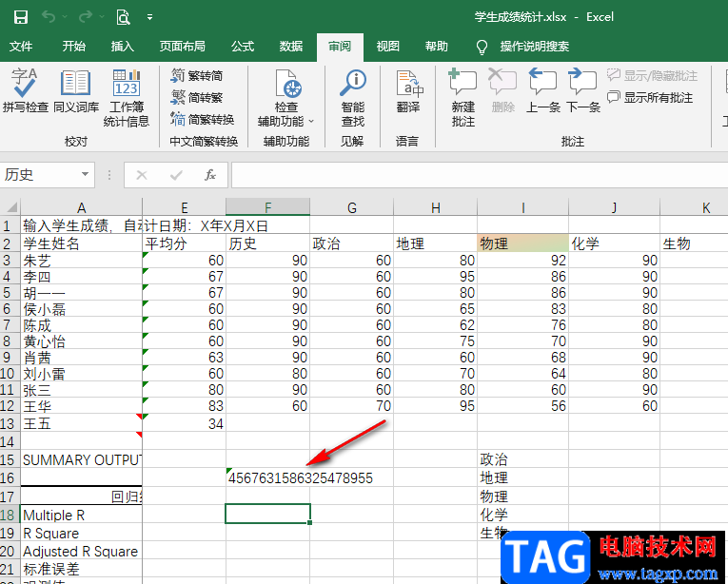728x584 pixels.
Task: Click the formula bar input area
Action: [x=479, y=175]
